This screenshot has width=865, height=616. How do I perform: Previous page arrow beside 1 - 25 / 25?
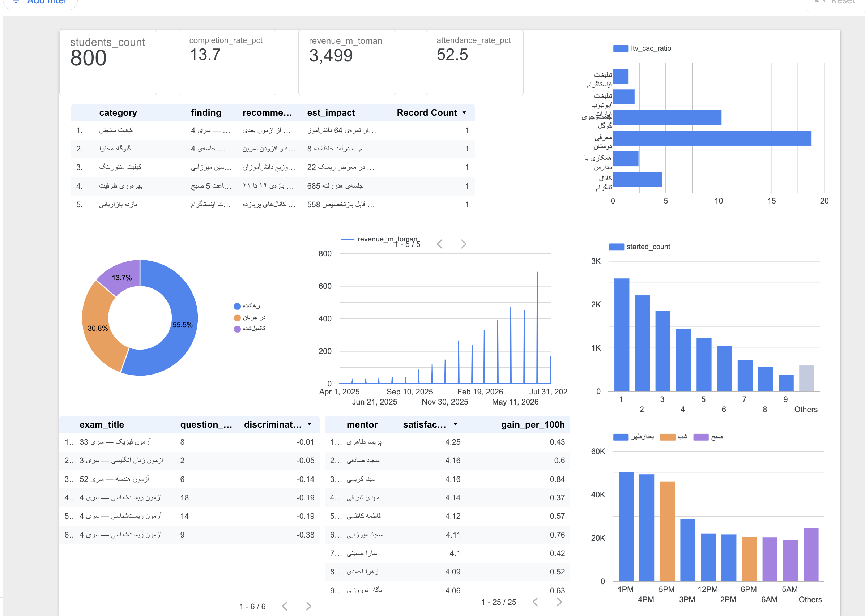535,602
